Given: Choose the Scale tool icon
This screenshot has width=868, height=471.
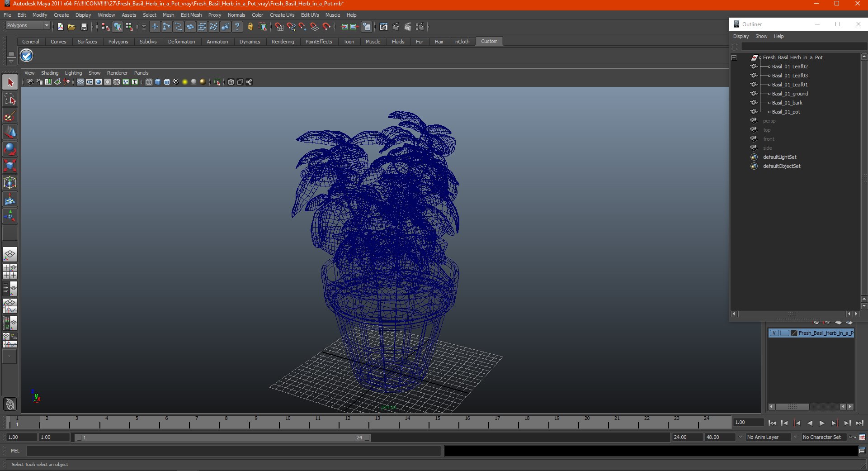Looking at the screenshot, I should point(10,166).
